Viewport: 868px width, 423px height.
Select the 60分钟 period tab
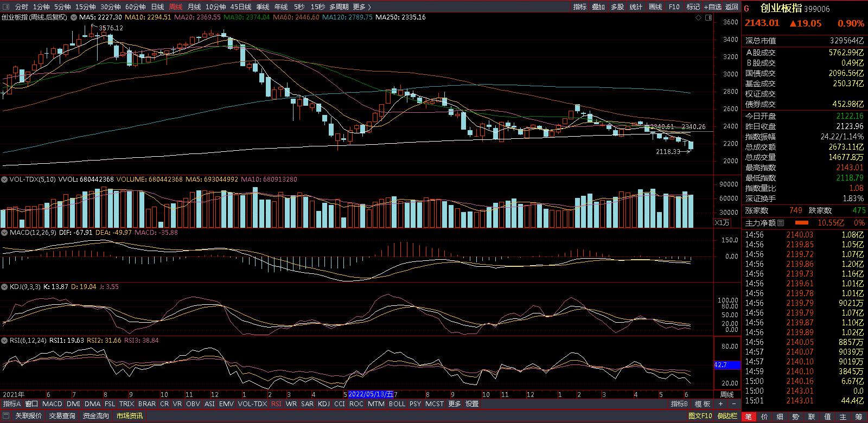[x=135, y=7]
